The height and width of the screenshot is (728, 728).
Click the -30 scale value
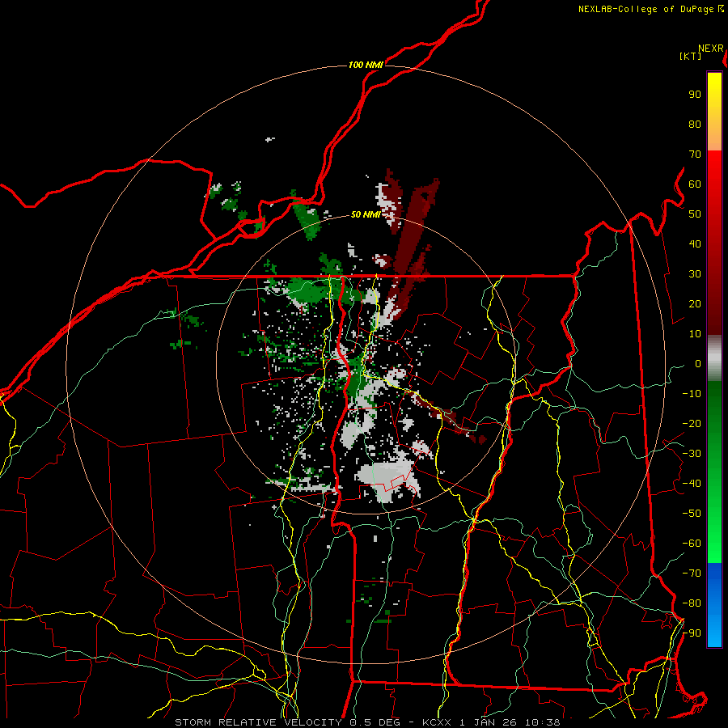click(x=692, y=454)
